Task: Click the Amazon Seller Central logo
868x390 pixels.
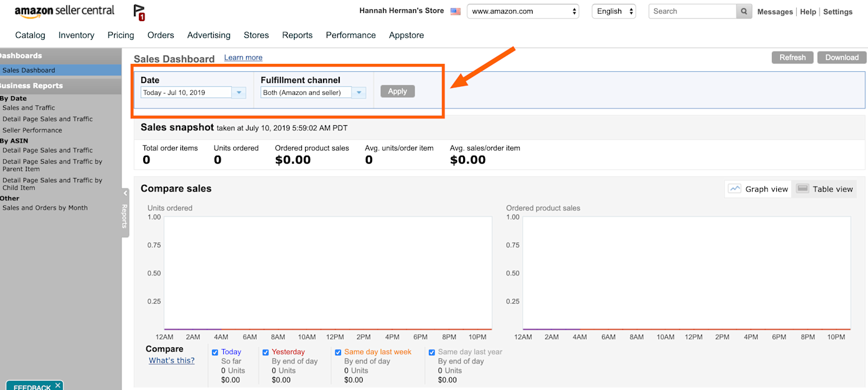Action: point(64,11)
